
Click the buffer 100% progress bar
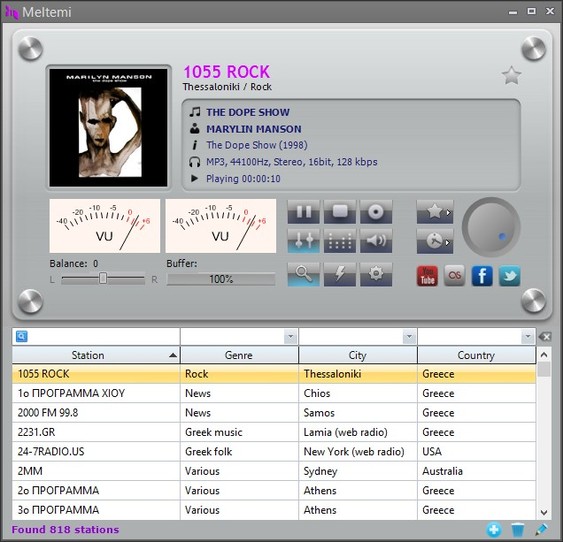(x=221, y=279)
